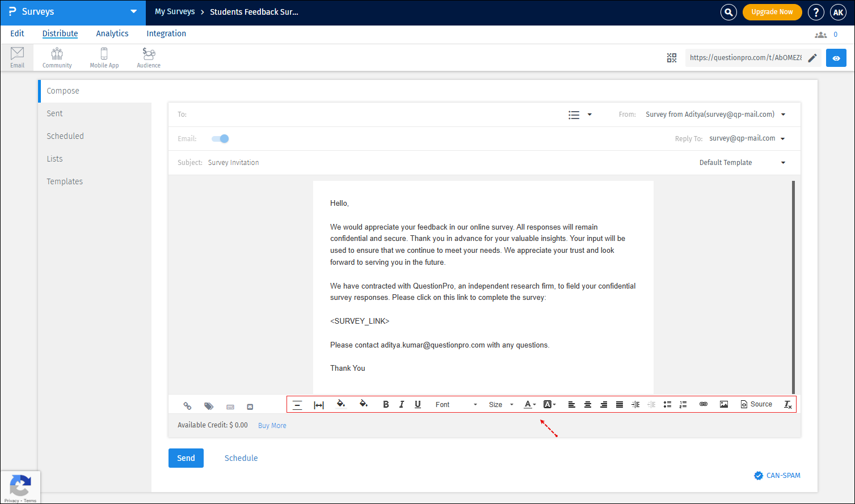Open the From address dropdown
855x504 pixels.
coord(784,114)
